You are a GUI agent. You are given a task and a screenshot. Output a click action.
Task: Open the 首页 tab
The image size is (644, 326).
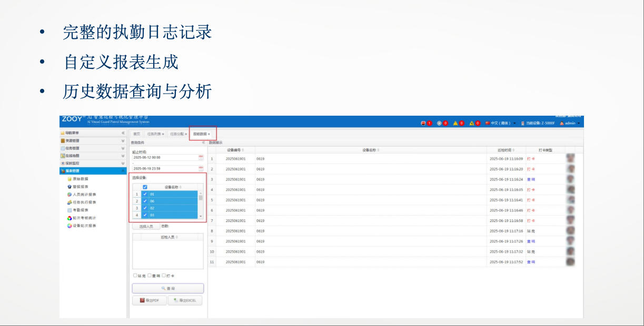point(137,133)
